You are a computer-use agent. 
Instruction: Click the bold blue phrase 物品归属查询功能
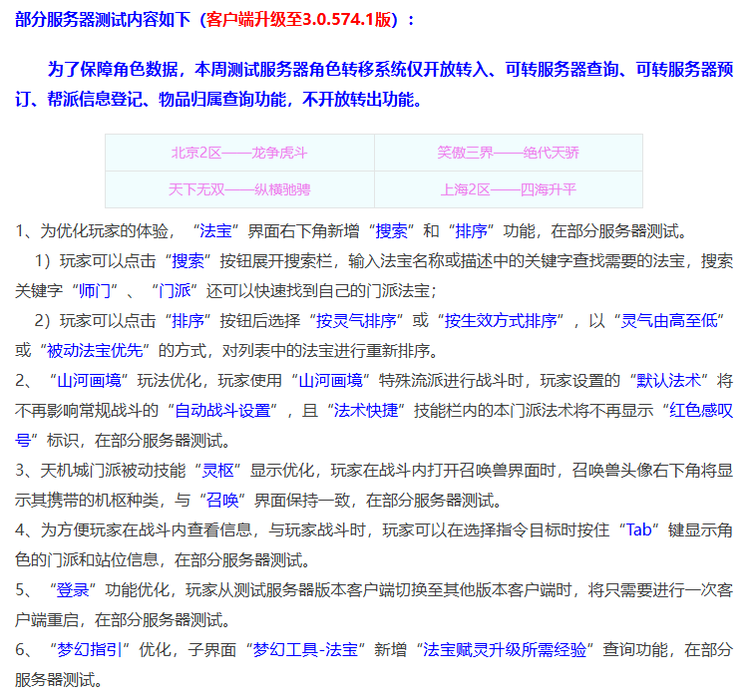[222, 100]
